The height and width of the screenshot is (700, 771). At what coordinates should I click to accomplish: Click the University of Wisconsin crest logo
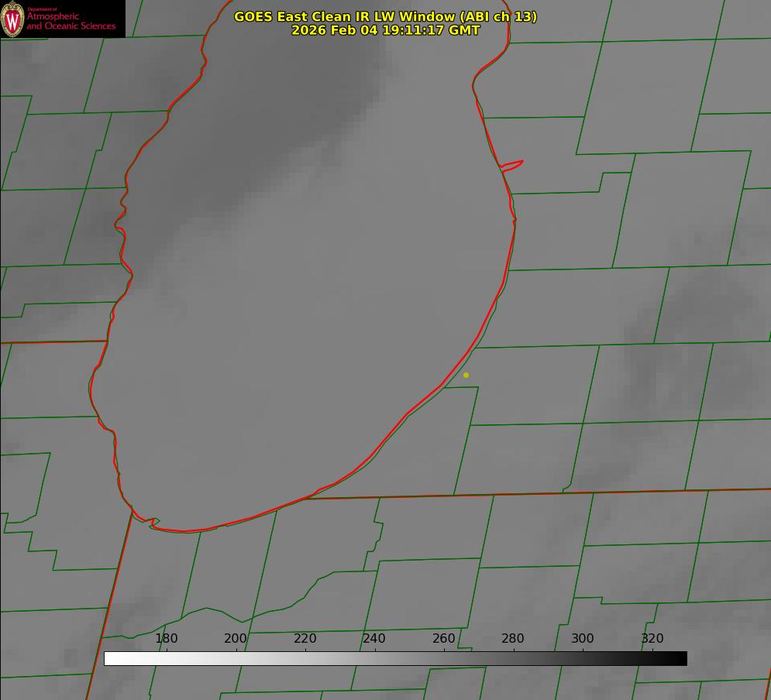(12, 19)
